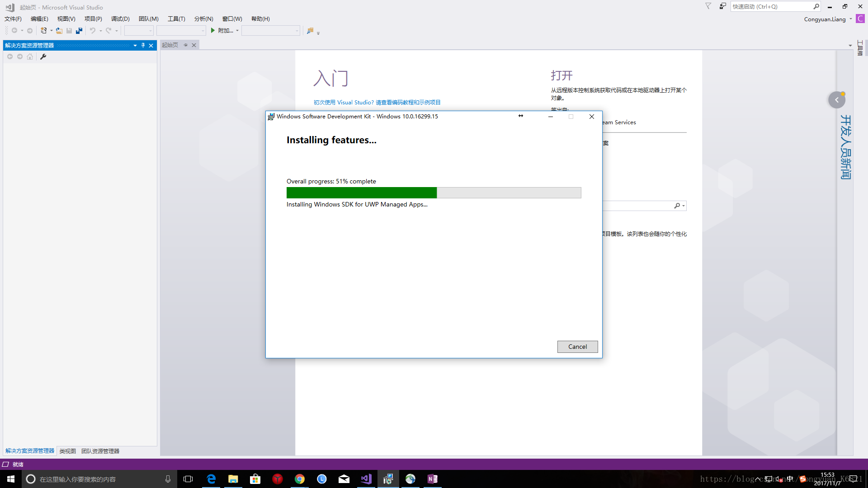Click the New Project toolbar icon
Viewport: 868px width, 488px height.
[43, 30]
